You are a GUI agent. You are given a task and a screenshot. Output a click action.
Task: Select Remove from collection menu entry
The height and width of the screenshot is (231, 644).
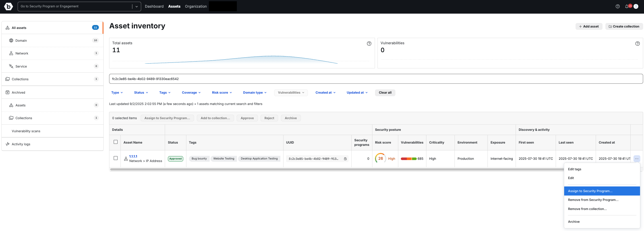602,209
